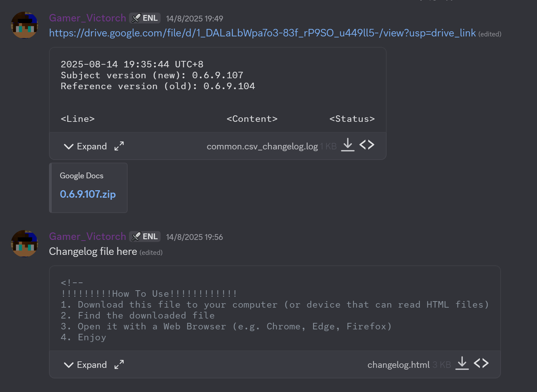Open common.csv_changelog.log preview in full screen
This screenshot has width=537, height=392.
tap(119, 146)
